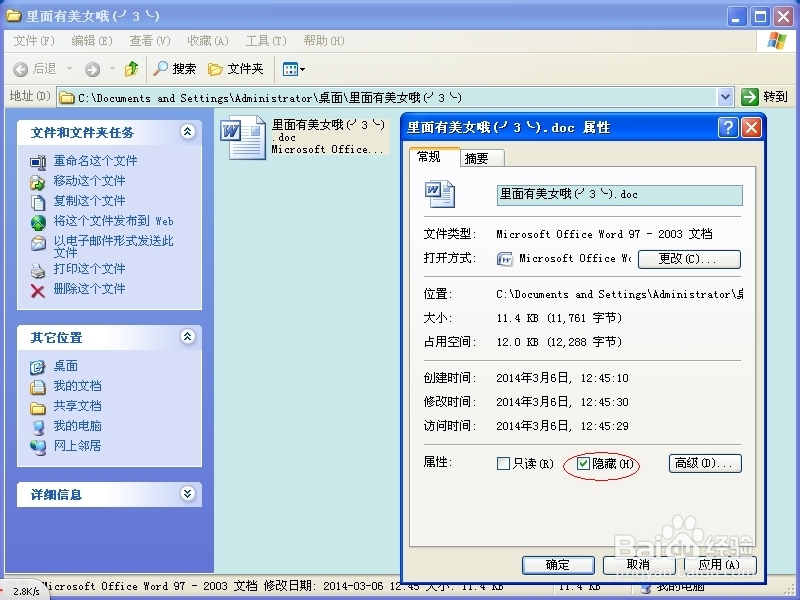Open the 帮助(H) menu

324,41
